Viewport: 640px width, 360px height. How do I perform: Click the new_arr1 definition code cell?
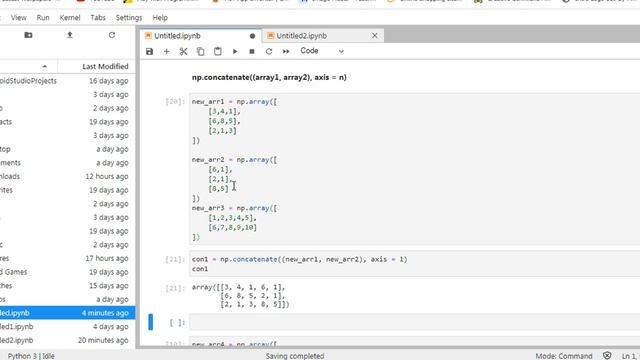click(414, 169)
